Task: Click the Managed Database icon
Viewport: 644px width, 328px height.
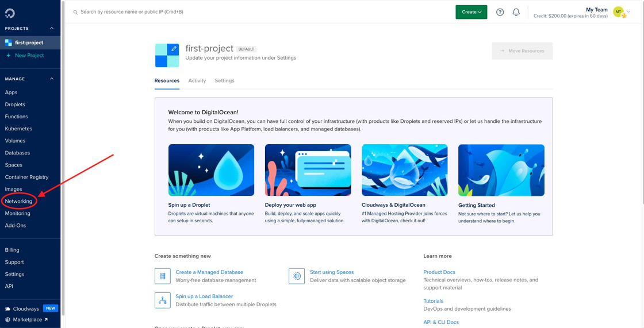Action: click(162, 276)
